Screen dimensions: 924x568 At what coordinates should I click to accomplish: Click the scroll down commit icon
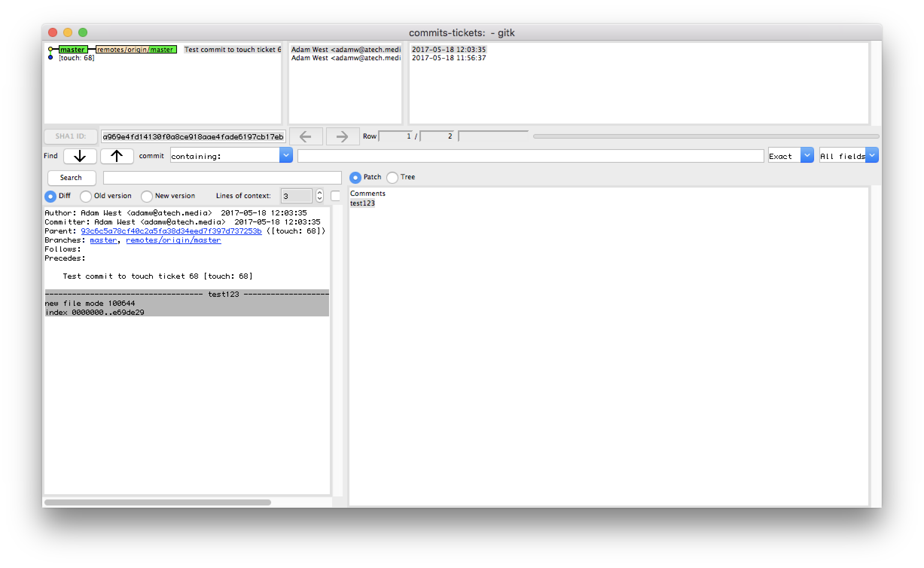(x=80, y=156)
